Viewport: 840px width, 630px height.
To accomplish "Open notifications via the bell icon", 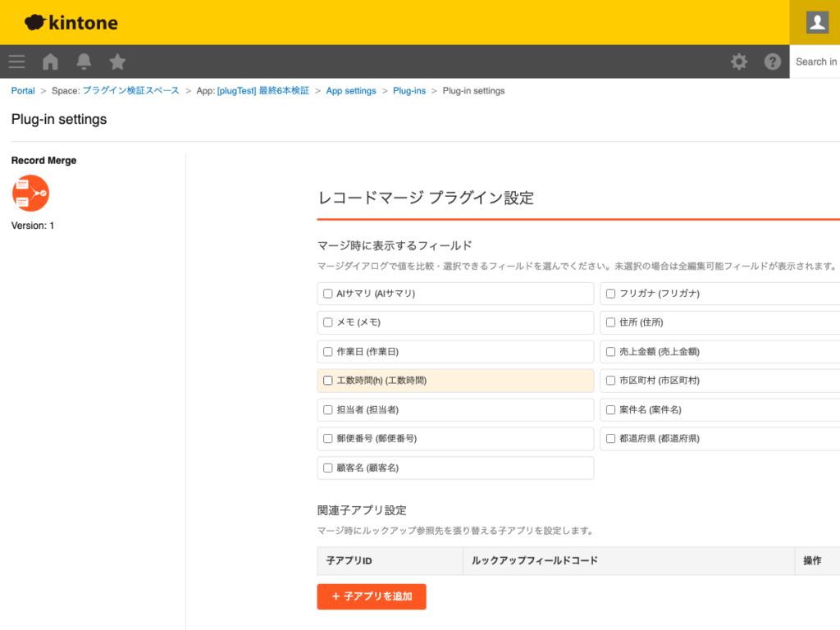I will point(83,62).
